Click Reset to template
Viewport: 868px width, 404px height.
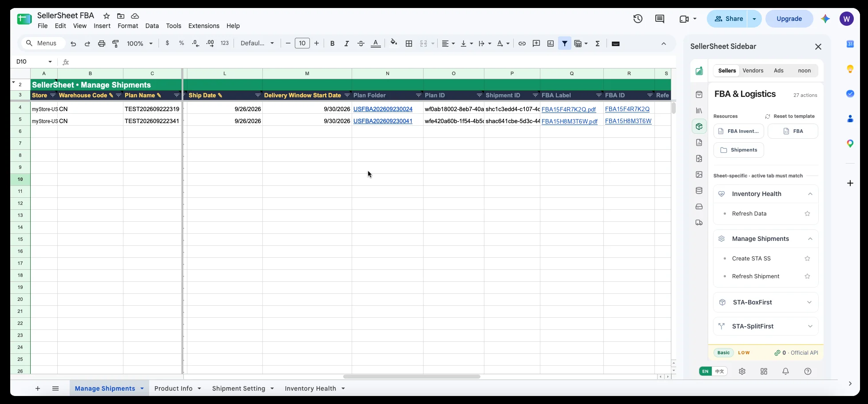(790, 116)
